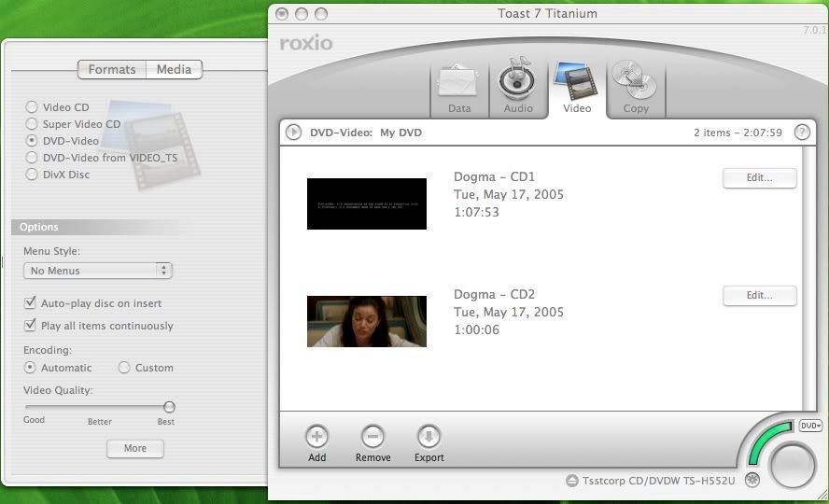Open recorder settings gear icon
Screen dimensions: 829x504
[x=752, y=480]
